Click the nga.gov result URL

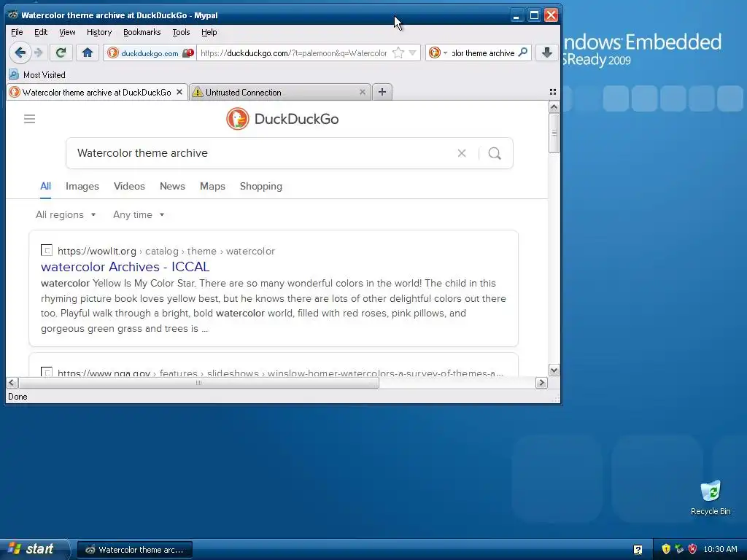[x=280, y=373]
